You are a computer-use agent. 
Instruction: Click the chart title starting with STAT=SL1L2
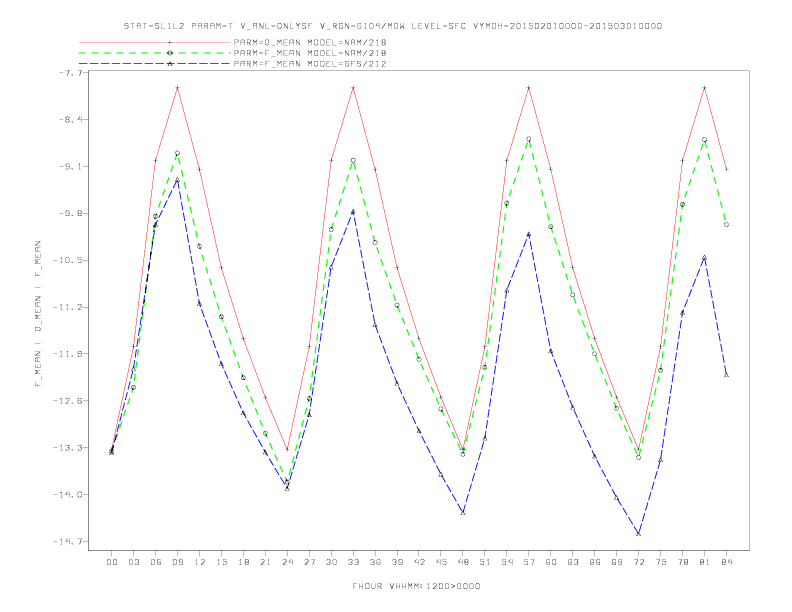click(392, 26)
